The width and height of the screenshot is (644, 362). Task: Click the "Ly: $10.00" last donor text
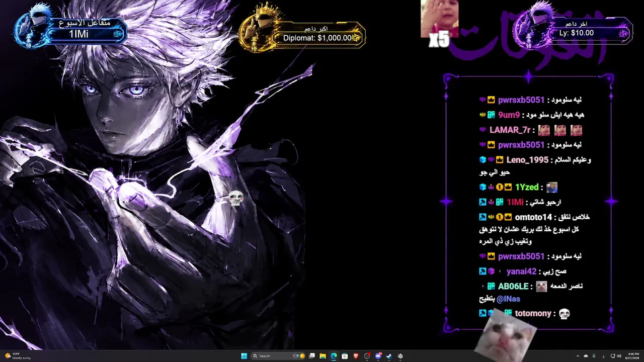click(x=577, y=33)
